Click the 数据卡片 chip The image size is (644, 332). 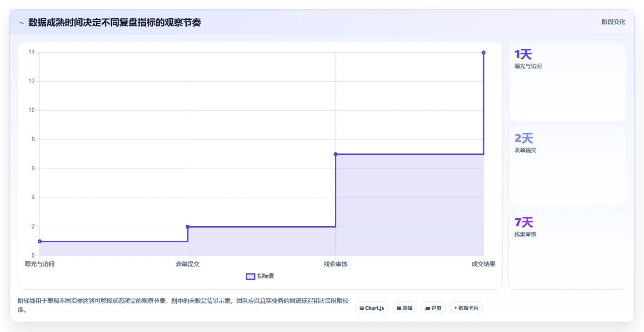466,308
